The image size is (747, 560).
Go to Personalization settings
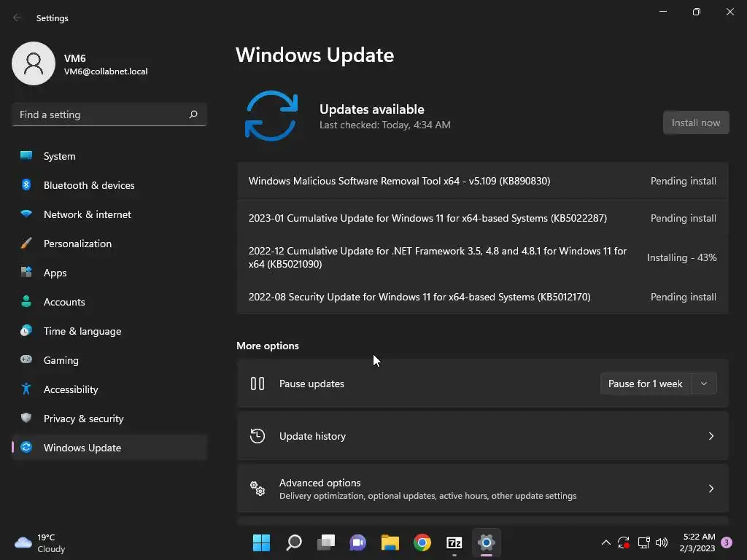tap(109, 244)
